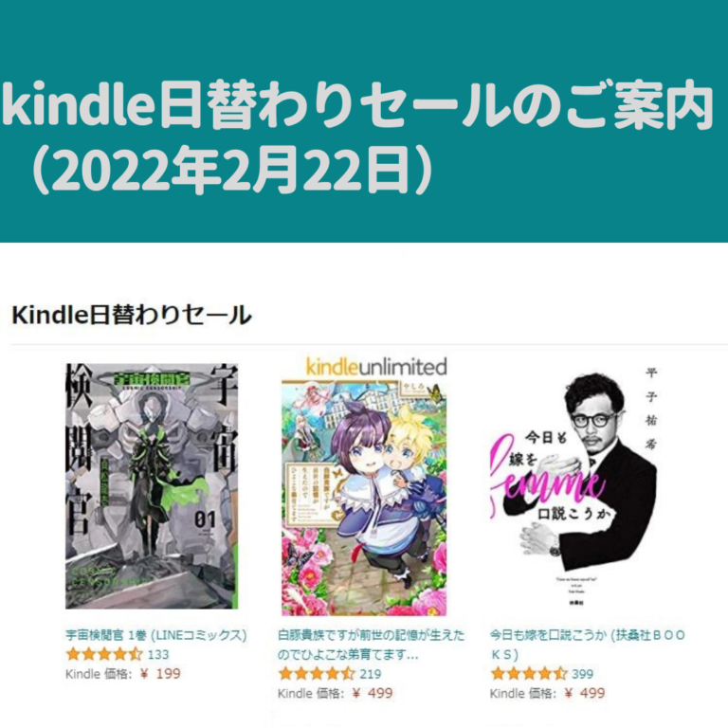Click the star rating of 今日も嫁を口説こうか

pos(529,674)
